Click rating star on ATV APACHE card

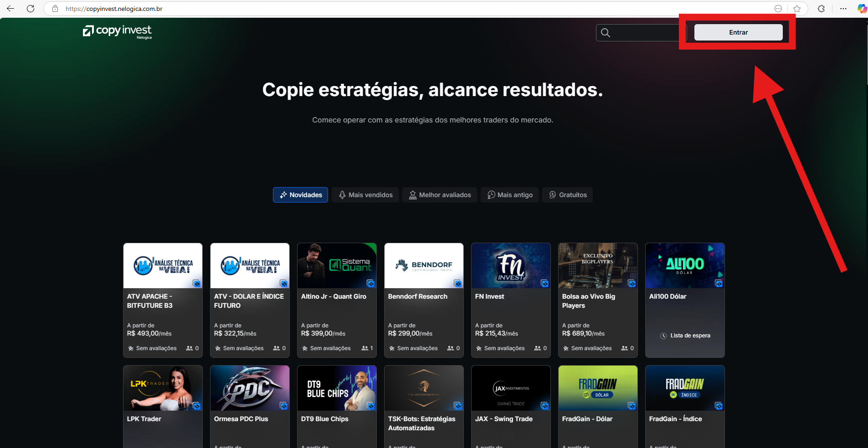(x=131, y=348)
